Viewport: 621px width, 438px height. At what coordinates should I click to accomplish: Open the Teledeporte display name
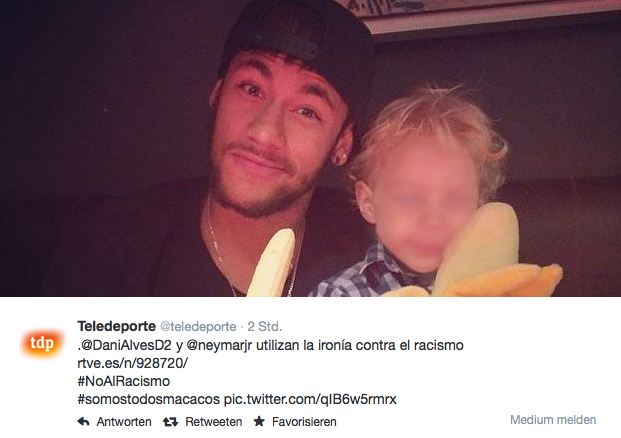click(x=116, y=326)
